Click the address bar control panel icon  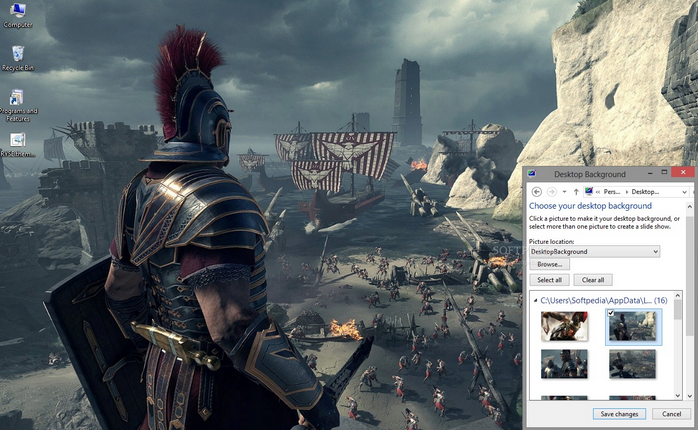pyautogui.click(x=589, y=191)
